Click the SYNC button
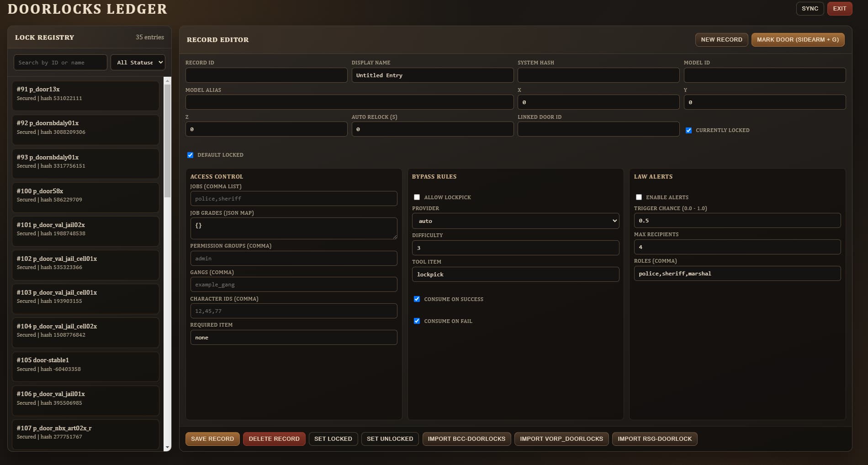The width and height of the screenshot is (868, 465). point(810,8)
